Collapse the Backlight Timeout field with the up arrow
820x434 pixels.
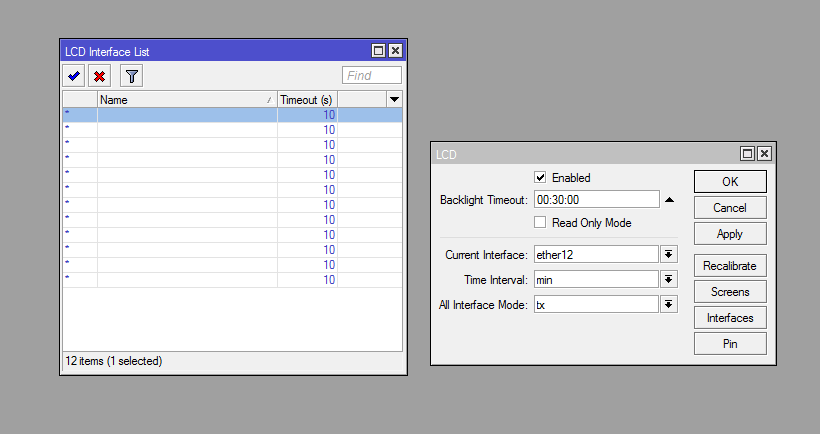669,200
